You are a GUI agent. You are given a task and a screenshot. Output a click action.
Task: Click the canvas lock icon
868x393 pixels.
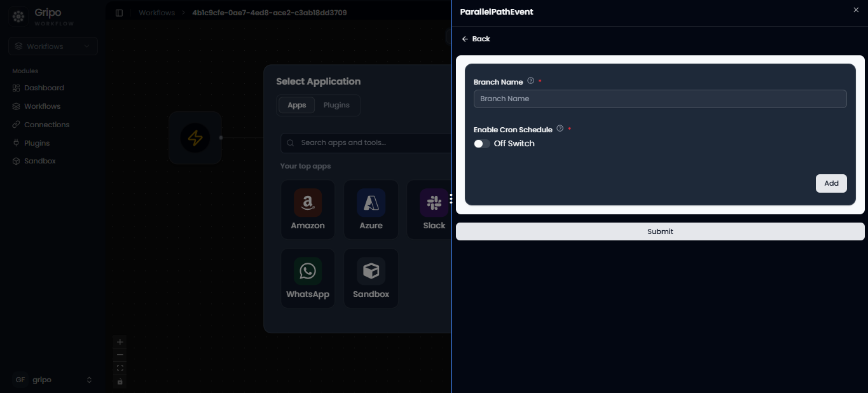[120, 382]
